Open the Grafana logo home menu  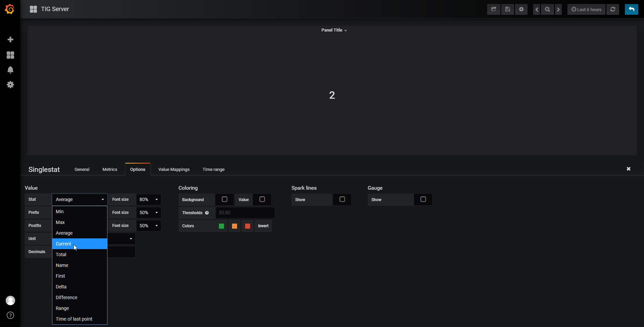coord(10,9)
